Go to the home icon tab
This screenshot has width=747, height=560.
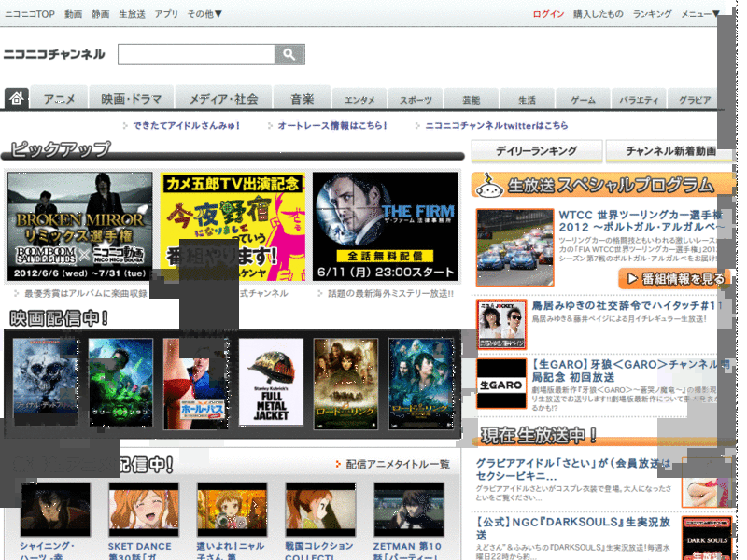[17, 99]
